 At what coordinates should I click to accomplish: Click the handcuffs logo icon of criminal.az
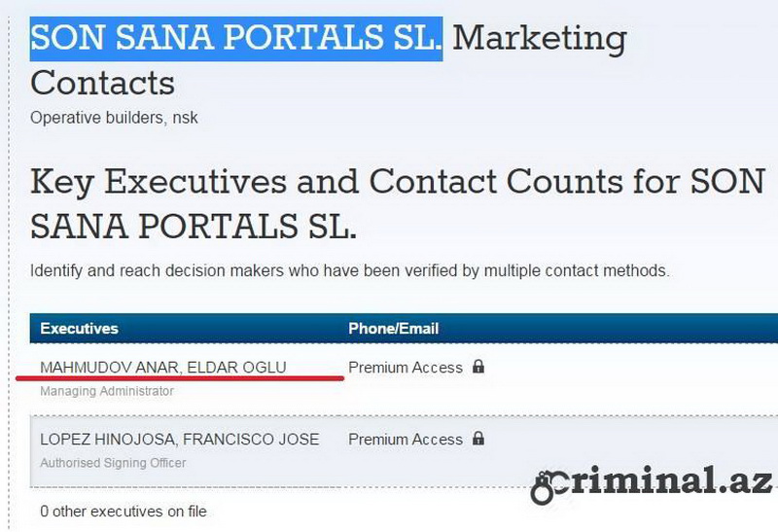pyautogui.click(x=548, y=487)
